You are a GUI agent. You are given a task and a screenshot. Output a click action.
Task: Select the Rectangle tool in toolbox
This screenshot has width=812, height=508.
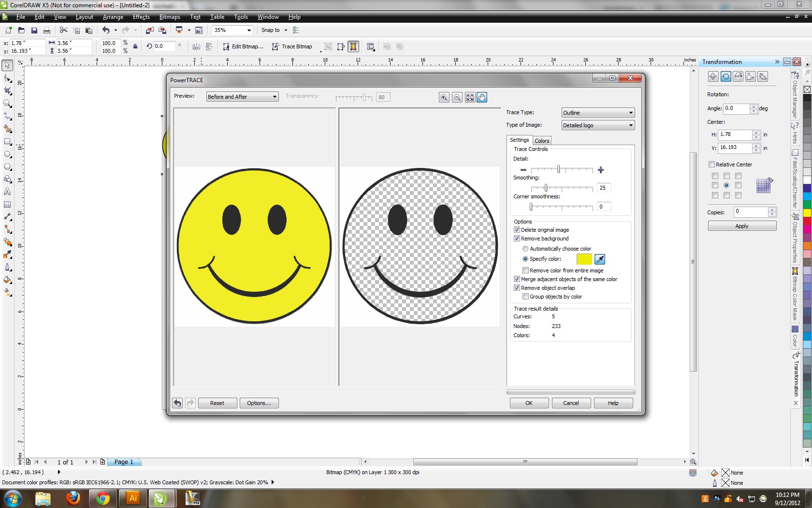[x=7, y=142]
